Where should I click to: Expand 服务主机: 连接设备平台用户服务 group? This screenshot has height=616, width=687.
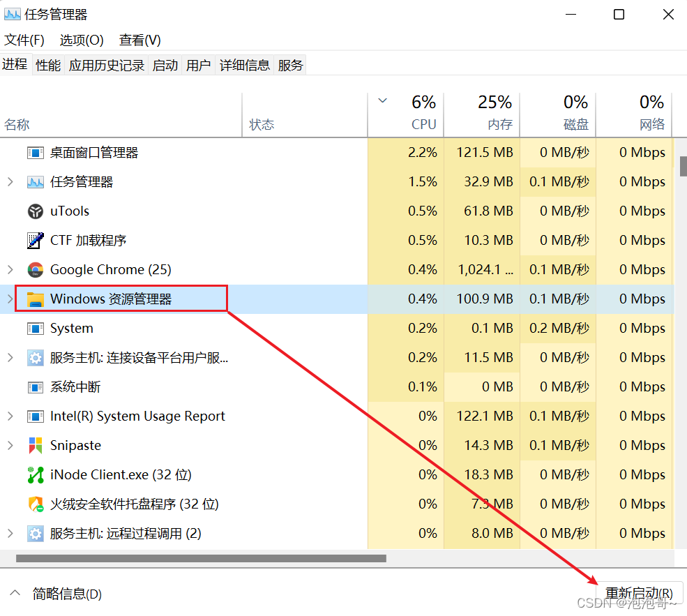(10, 358)
